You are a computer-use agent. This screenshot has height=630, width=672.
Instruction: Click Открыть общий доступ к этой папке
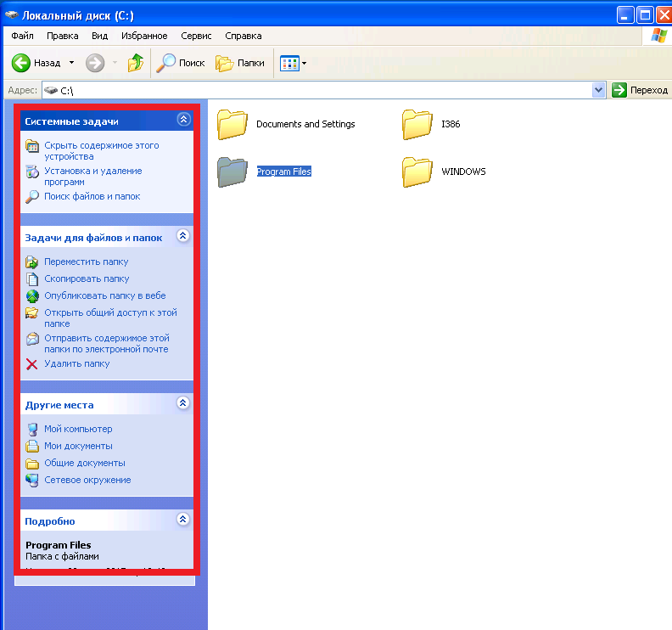[110, 318]
